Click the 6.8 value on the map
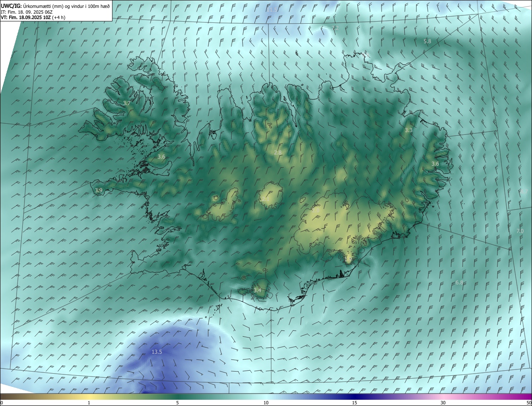 (459, 283)
